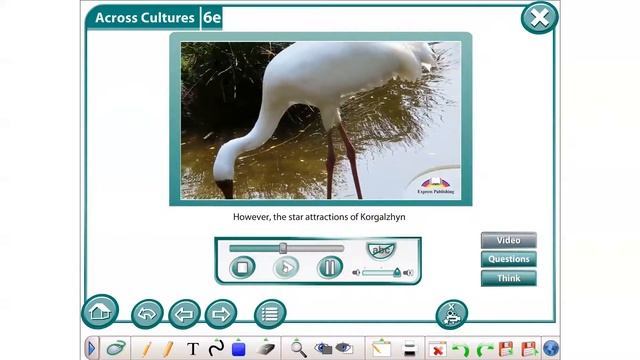Open the Video section
Screen dimensions: 640x360
[509, 240]
